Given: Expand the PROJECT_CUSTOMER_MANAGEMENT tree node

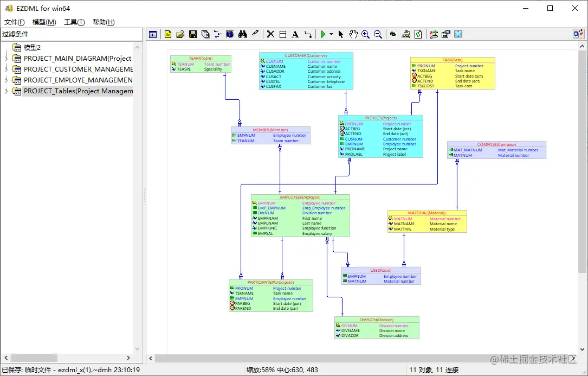Looking at the screenshot, I should [x=6, y=69].
